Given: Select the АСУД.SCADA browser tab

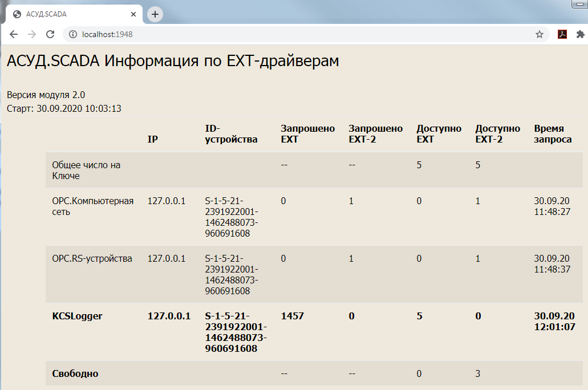Looking at the screenshot, I should (x=68, y=14).
